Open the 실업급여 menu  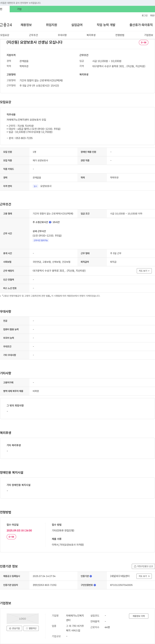tap(77, 25)
